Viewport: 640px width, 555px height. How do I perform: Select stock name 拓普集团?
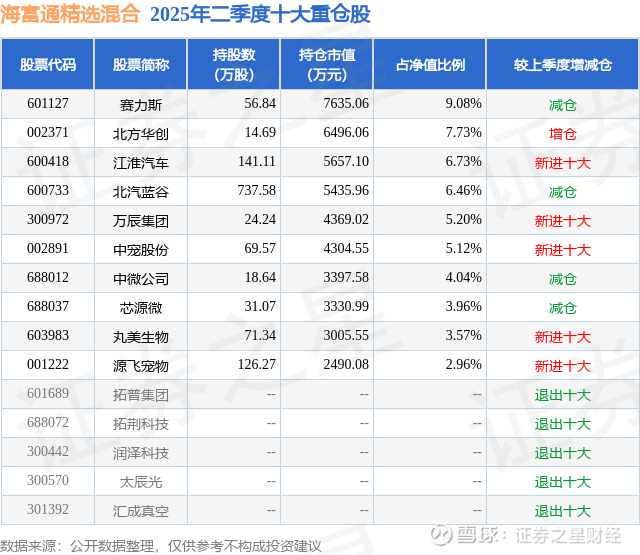click(141, 395)
